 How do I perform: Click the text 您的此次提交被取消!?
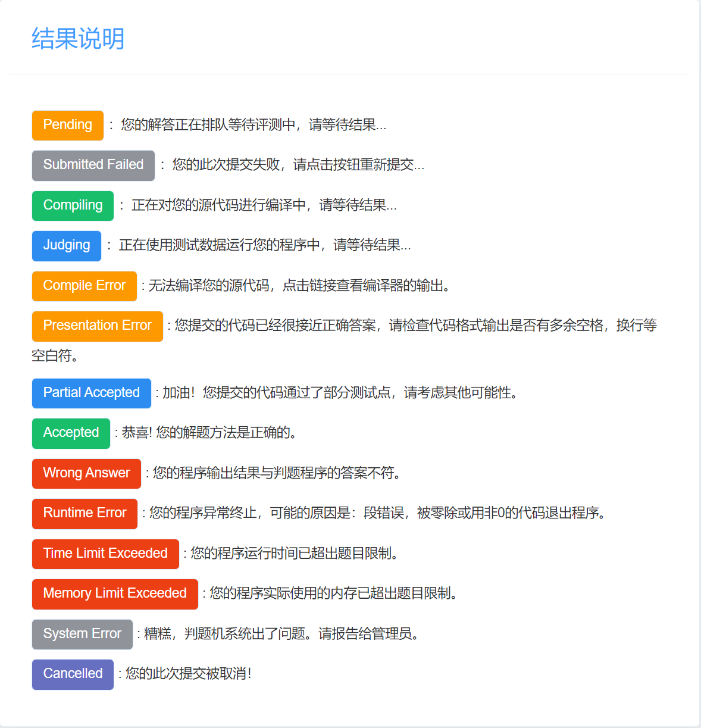pyautogui.click(x=188, y=674)
